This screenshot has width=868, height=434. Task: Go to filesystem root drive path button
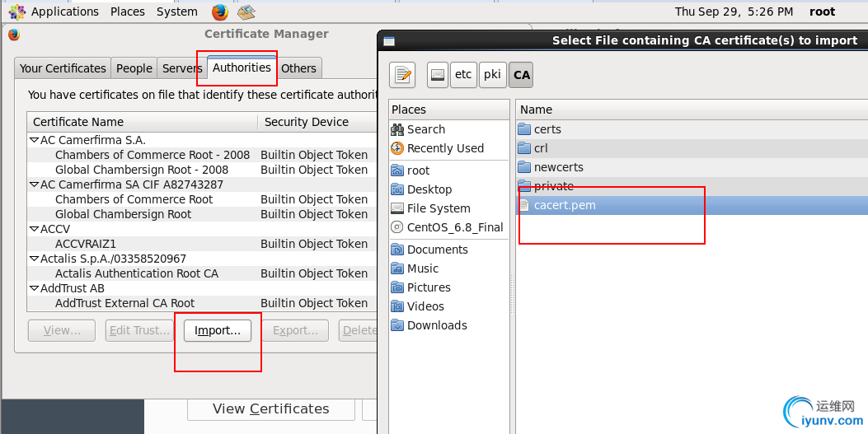pos(438,75)
